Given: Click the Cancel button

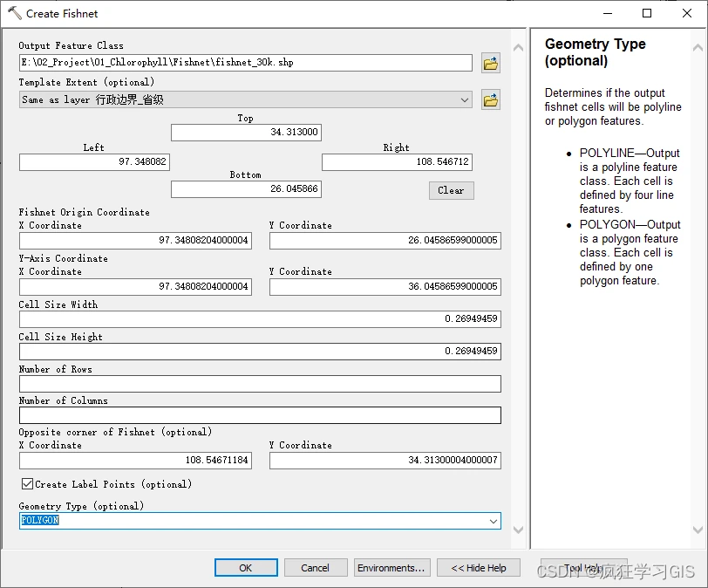Looking at the screenshot, I should pyautogui.click(x=316, y=568).
